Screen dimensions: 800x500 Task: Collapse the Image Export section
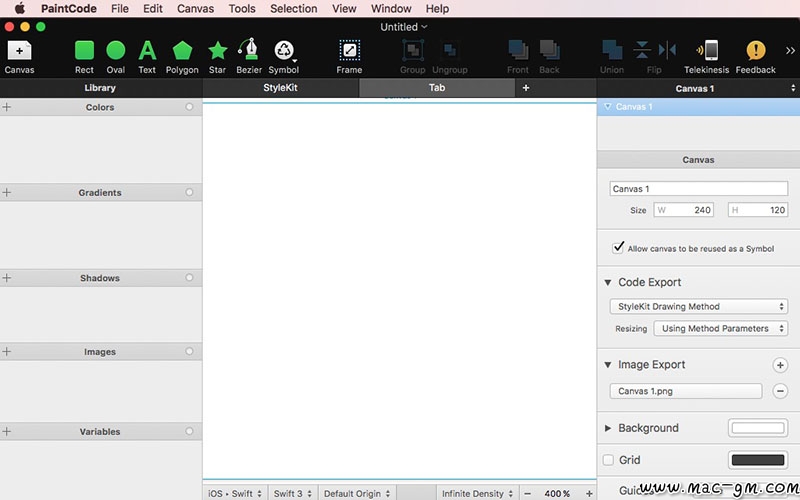tap(608, 365)
